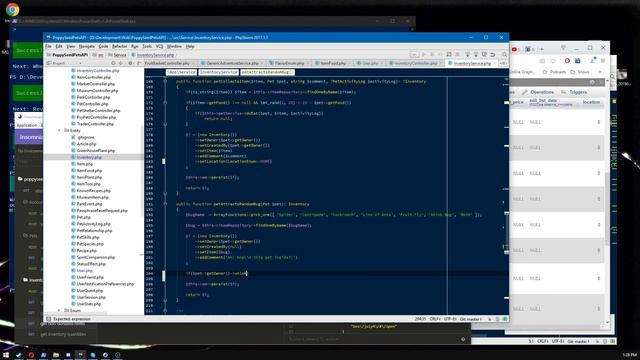This screenshot has width=640, height=360.
Task: Open the Tools menu
Action: click(x=147, y=47)
